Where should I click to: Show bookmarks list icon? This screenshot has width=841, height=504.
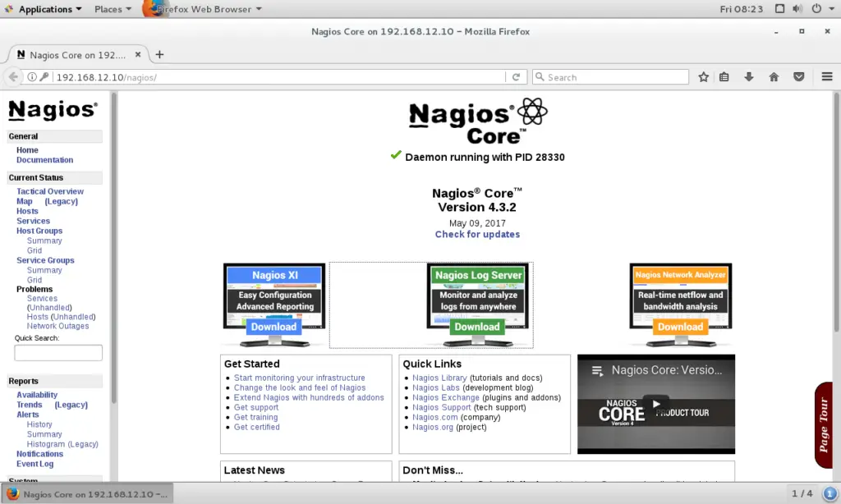tap(724, 76)
